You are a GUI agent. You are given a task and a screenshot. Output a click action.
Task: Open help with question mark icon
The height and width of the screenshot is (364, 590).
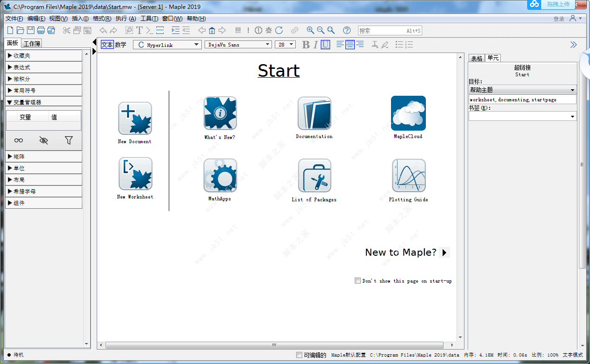[x=347, y=31]
